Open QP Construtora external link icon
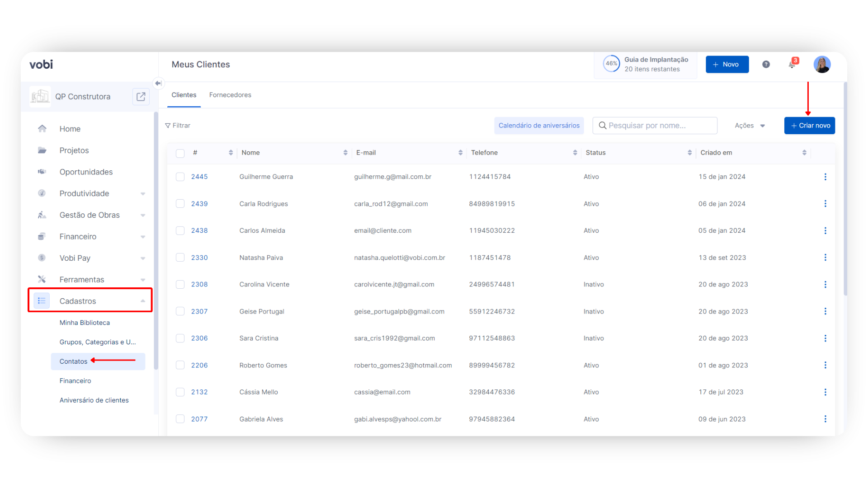The width and height of the screenshot is (868, 488). coord(141,97)
